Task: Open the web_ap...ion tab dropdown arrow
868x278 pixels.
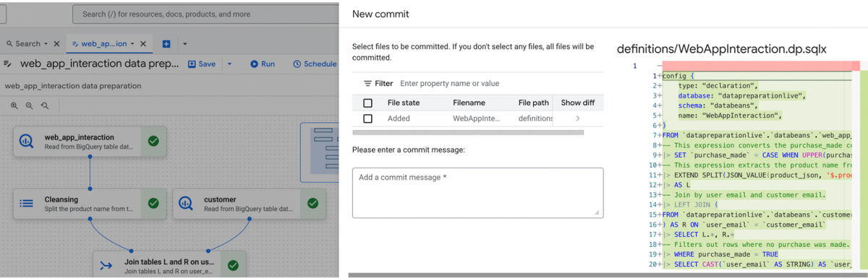Action: (132, 44)
